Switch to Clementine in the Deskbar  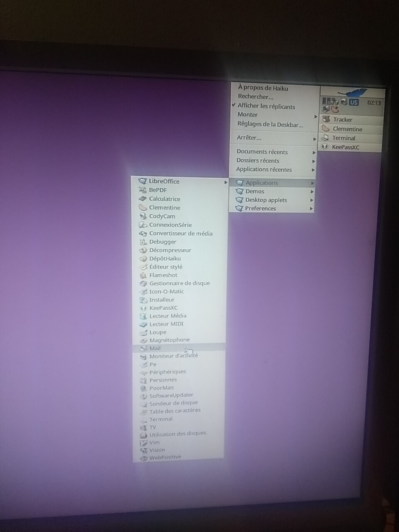[347, 129]
